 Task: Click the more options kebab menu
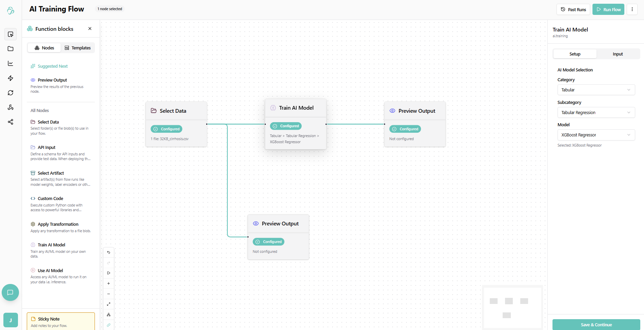pos(632,9)
